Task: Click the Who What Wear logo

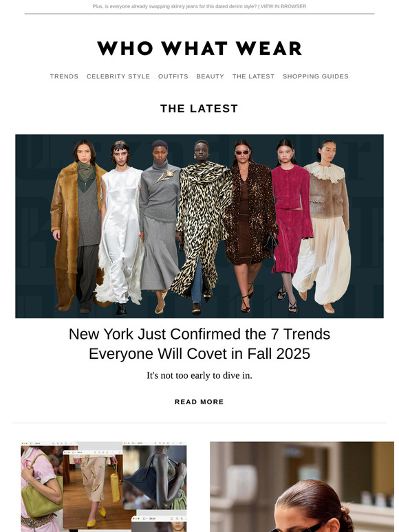Action: pos(199,48)
